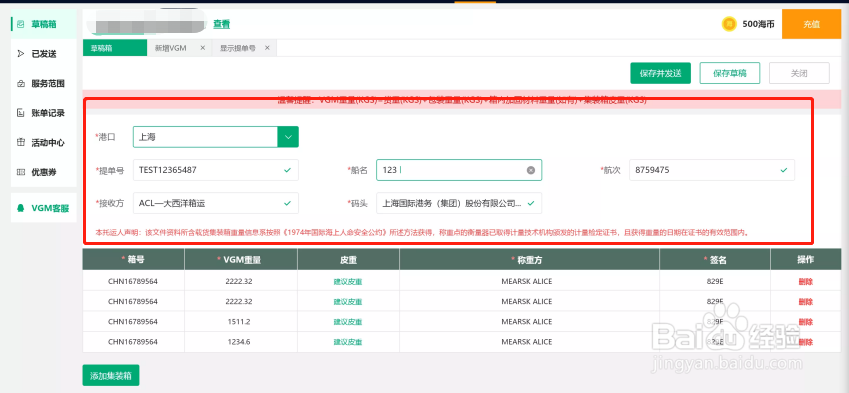Click the VGM重量 column header
This screenshot has width=849, height=393.
(241, 259)
